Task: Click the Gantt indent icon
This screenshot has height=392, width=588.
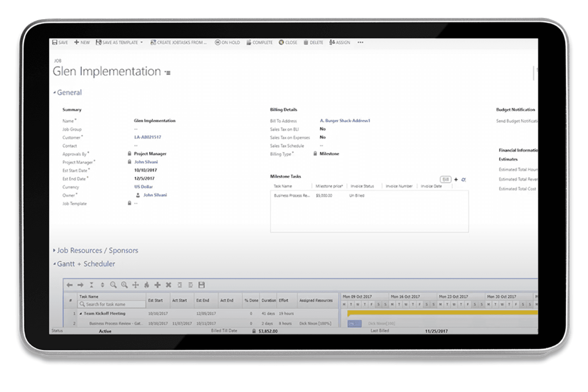Action: (x=191, y=285)
